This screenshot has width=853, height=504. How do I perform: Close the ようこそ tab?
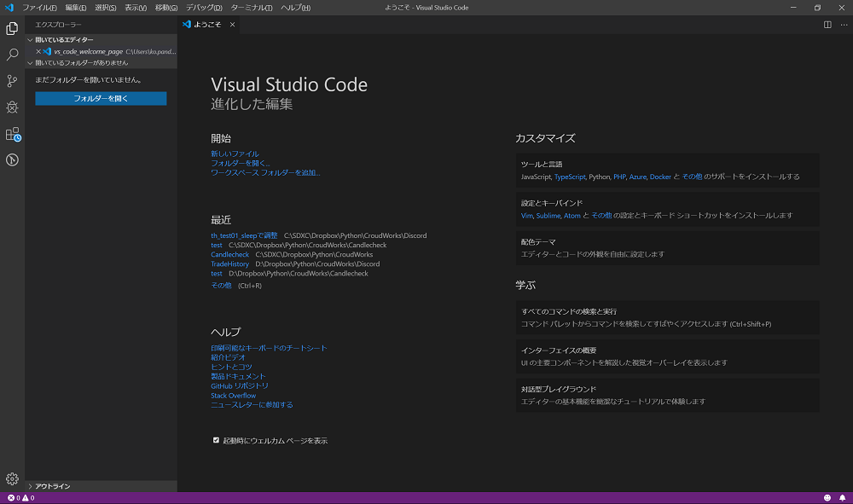pos(232,25)
